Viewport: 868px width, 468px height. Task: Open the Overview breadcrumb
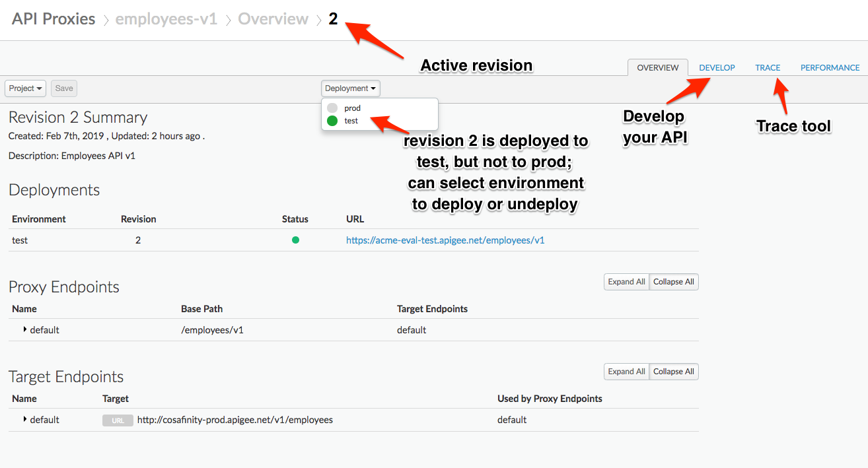pyautogui.click(x=273, y=19)
